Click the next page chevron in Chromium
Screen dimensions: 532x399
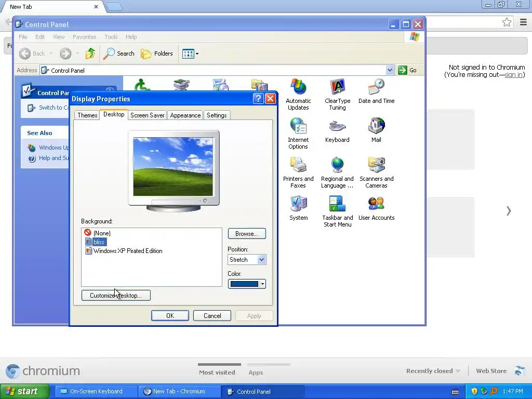tap(509, 211)
